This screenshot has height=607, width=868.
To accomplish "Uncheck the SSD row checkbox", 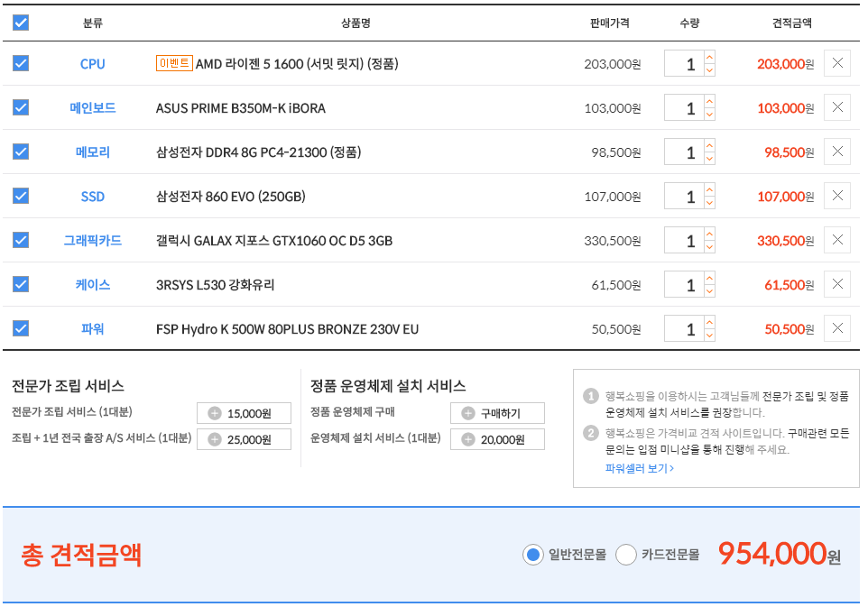I will tap(21, 196).
